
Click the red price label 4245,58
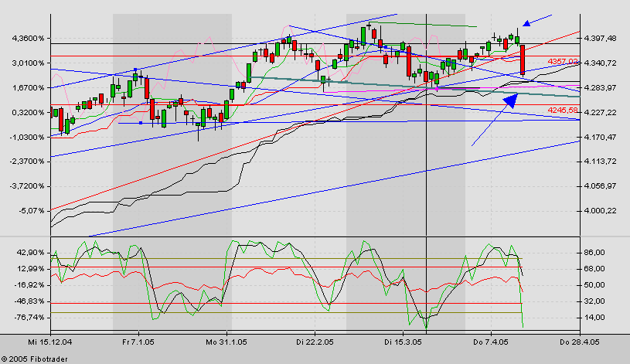coord(563,110)
